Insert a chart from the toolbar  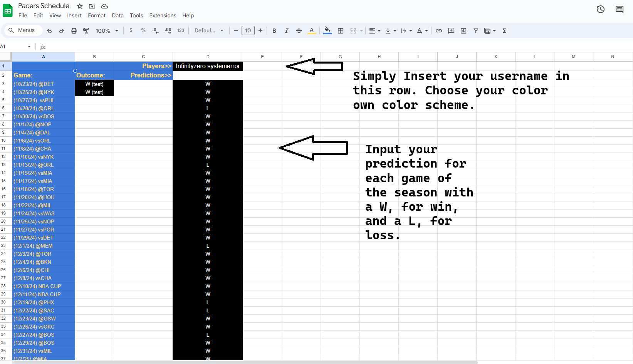[463, 31]
